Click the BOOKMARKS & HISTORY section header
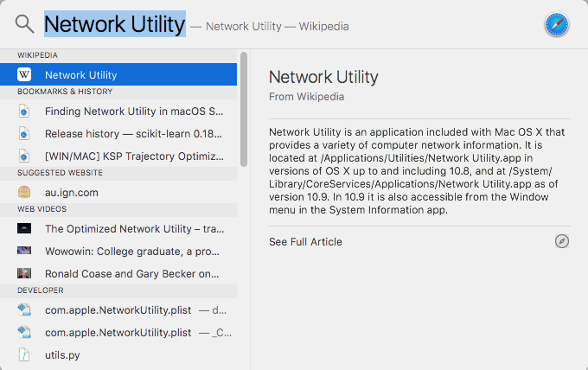The width and height of the screenshot is (588, 370). pos(118,92)
